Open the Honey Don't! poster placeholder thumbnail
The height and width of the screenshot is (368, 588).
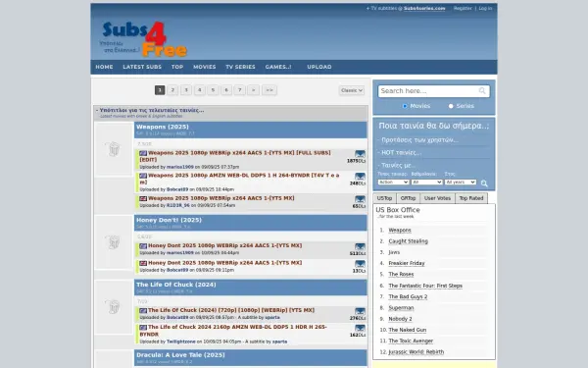(114, 242)
